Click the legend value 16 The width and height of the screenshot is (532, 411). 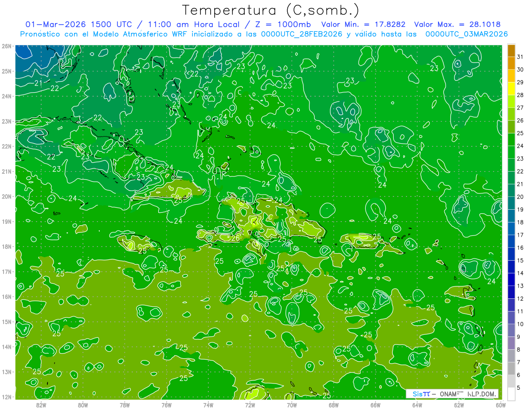(x=520, y=248)
